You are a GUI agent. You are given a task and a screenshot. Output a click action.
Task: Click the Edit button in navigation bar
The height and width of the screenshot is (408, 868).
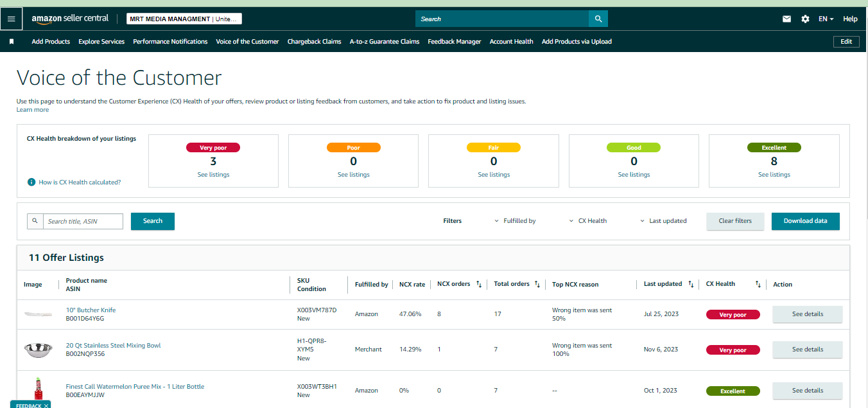[846, 42]
